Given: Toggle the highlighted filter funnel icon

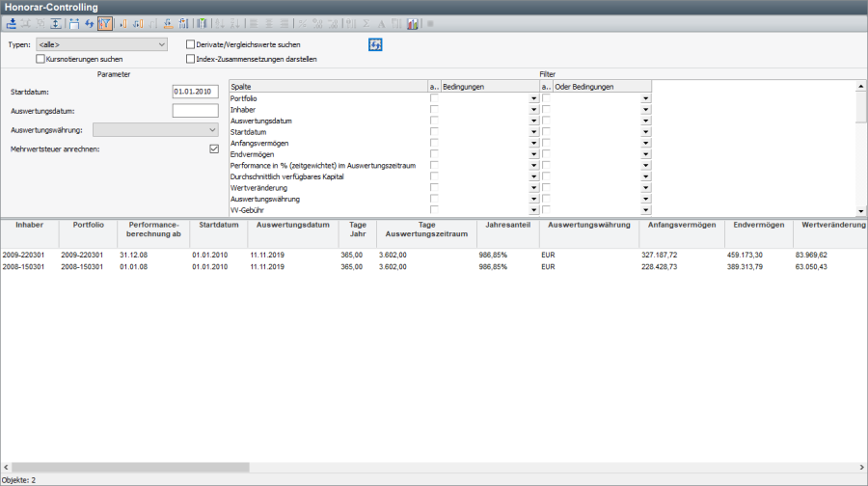Looking at the screenshot, I should [105, 23].
